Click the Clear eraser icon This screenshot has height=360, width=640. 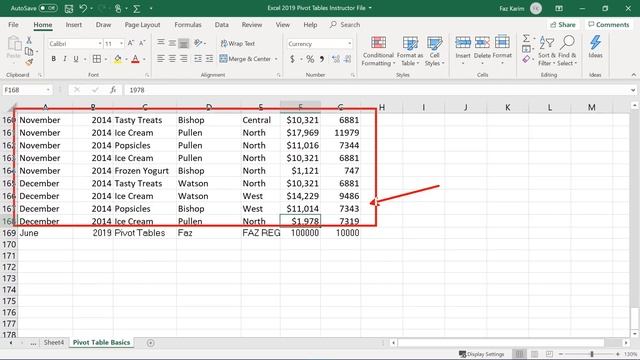point(526,60)
